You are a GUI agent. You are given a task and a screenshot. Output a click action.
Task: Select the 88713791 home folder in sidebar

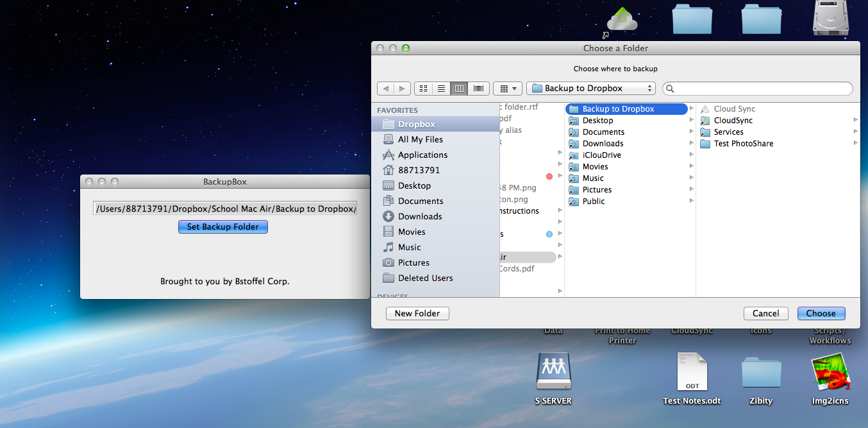pos(435,170)
